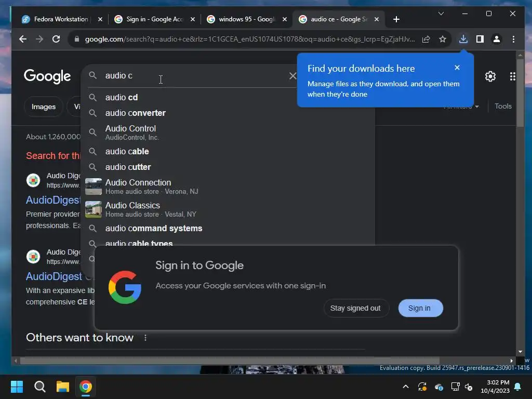
Task: Close the windows 95 tab
Action: pyautogui.click(x=285, y=19)
